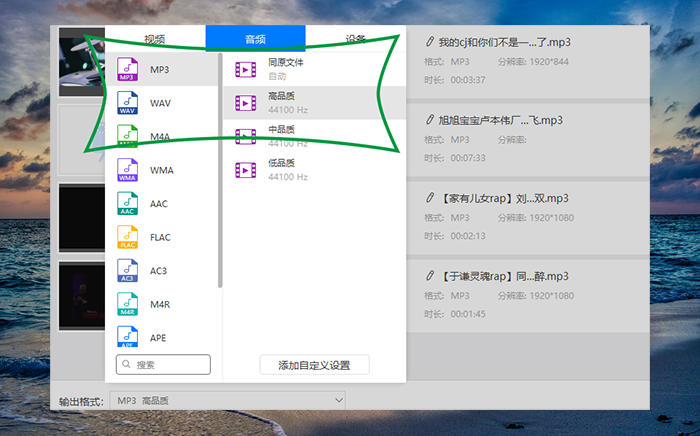The image size is (700, 436).
Task: Click the WAV format label
Action: (160, 103)
